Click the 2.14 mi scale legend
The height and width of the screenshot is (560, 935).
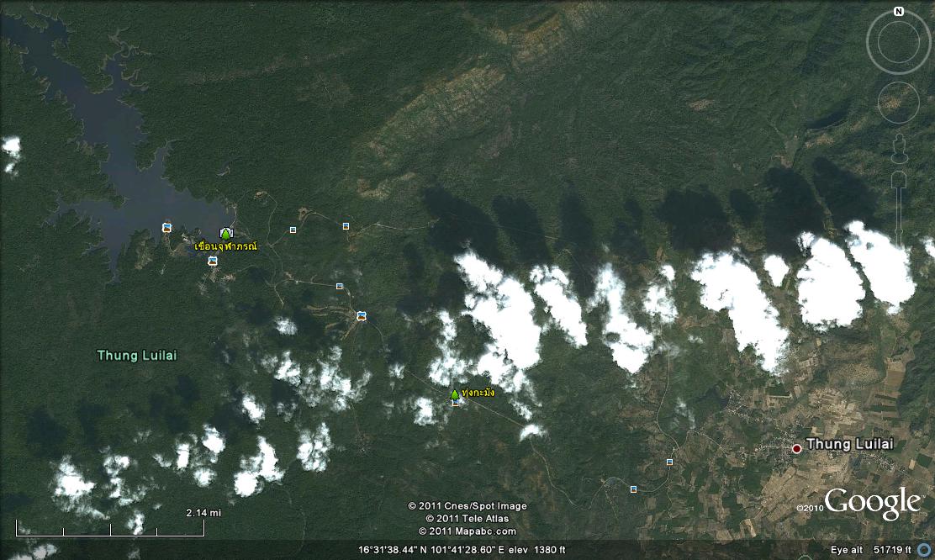110,523
